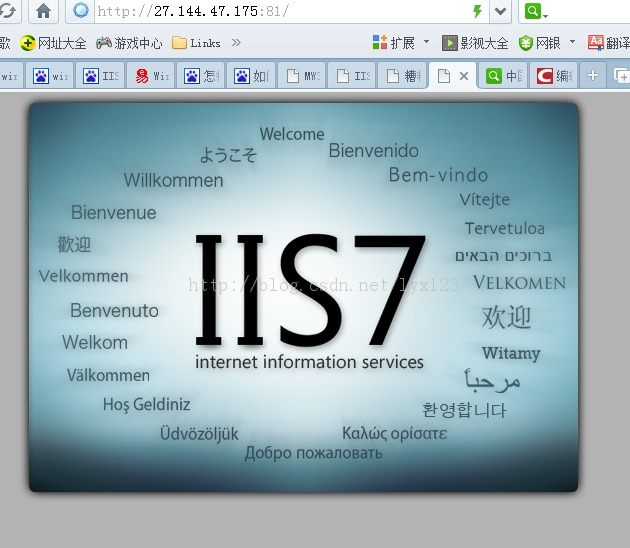The height and width of the screenshot is (548, 630).
Task: Open the 扩展 extensions button
Action: click(x=394, y=43)
